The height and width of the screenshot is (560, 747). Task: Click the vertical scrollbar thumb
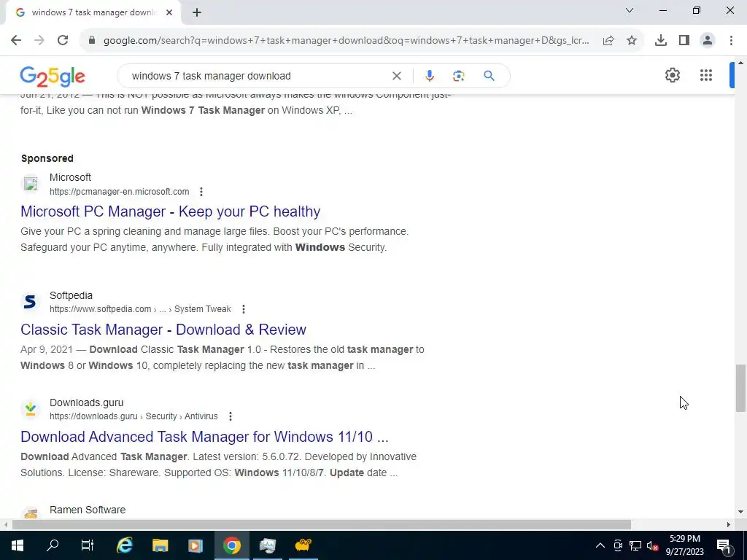[x=740, y=388]
